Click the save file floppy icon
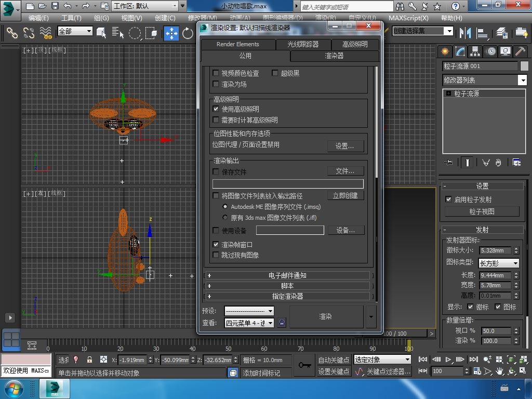532x399 pixels. pos(55,6)
